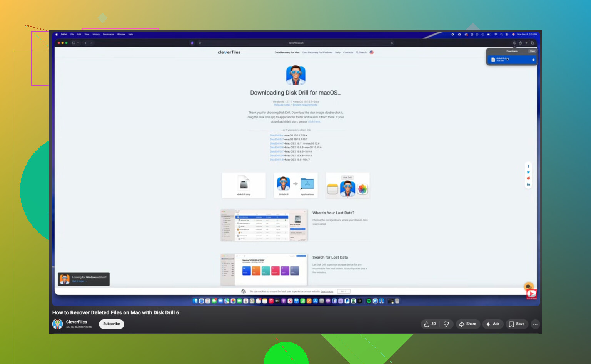The image size is (591, 364).
Task: Click the shield privacy report icon
Action: click(200, 43)
